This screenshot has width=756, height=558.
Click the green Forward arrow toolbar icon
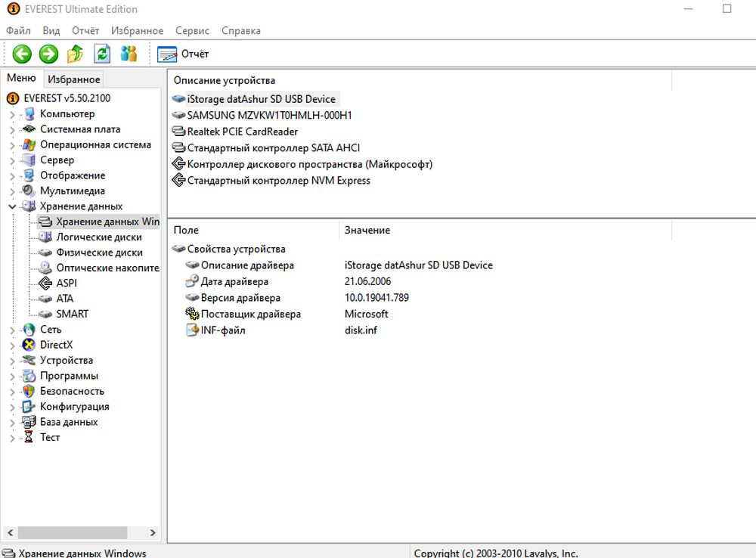[x=48, y=54]
